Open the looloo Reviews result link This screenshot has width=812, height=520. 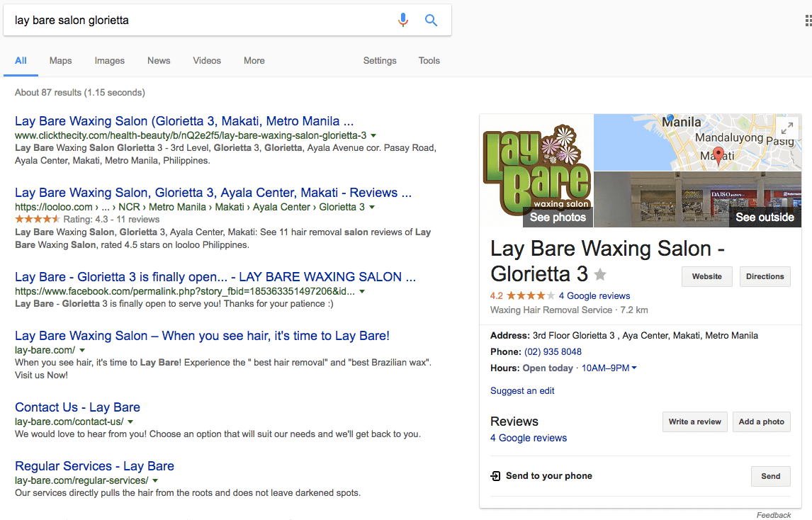coord(213,193)
